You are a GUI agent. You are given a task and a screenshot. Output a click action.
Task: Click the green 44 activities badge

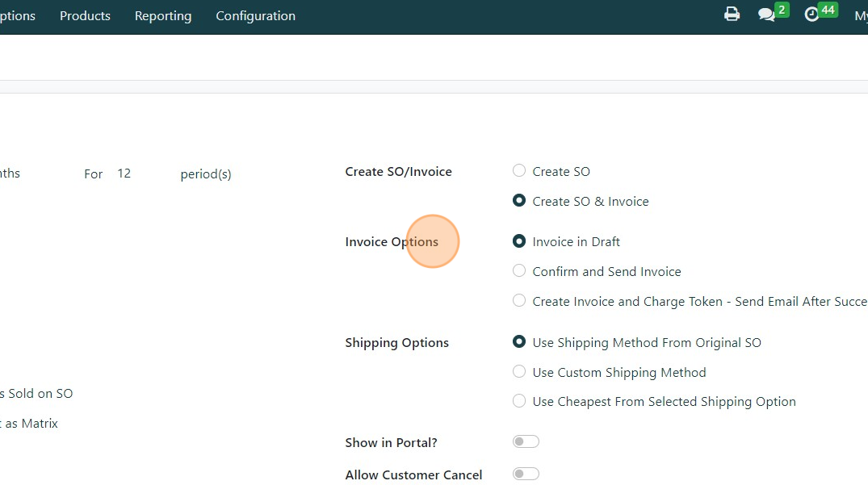[x=828, y=10]
